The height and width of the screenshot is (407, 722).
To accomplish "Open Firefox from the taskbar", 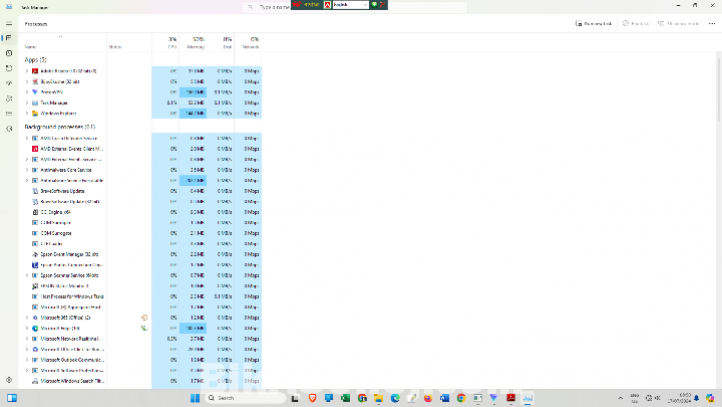I will pos(428,398).
